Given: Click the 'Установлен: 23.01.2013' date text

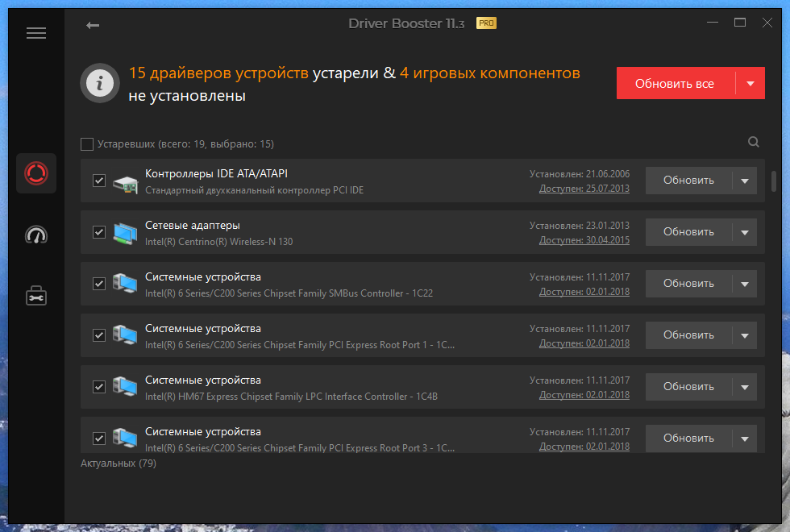Looking at the screenshot, I should coord(580,226).
